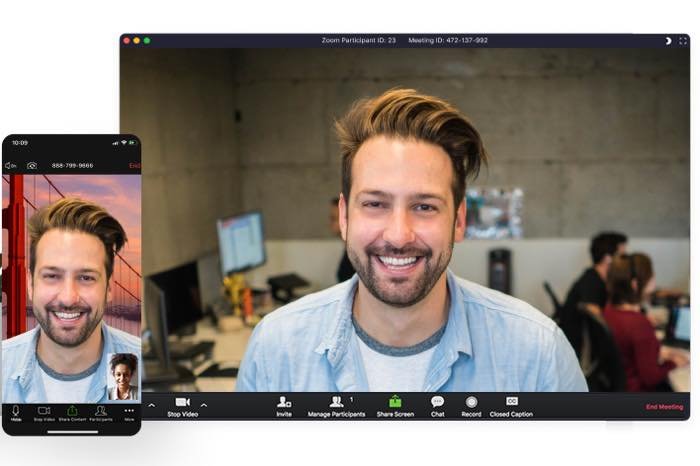Tap Share Content on the phone

click(x=72, y=413)
